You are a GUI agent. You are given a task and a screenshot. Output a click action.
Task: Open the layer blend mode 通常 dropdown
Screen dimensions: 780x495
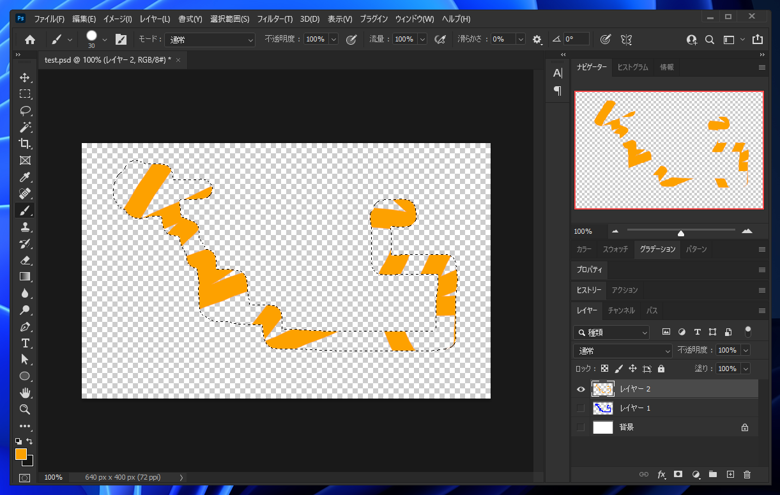click(622, 351)
